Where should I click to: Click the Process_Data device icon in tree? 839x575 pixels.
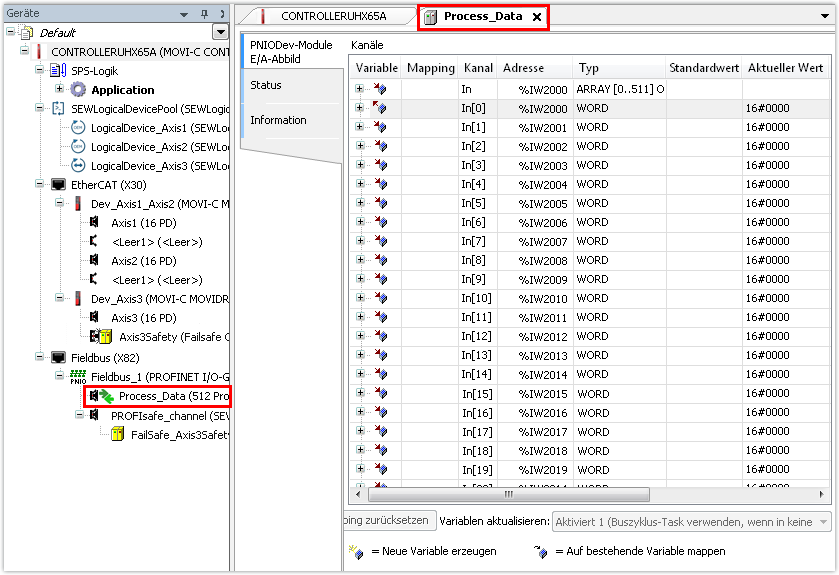[x=102, y=396]
